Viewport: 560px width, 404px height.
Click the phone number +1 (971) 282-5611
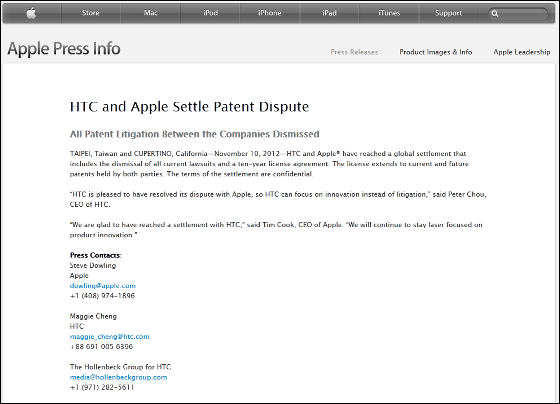tap(102, 387)
